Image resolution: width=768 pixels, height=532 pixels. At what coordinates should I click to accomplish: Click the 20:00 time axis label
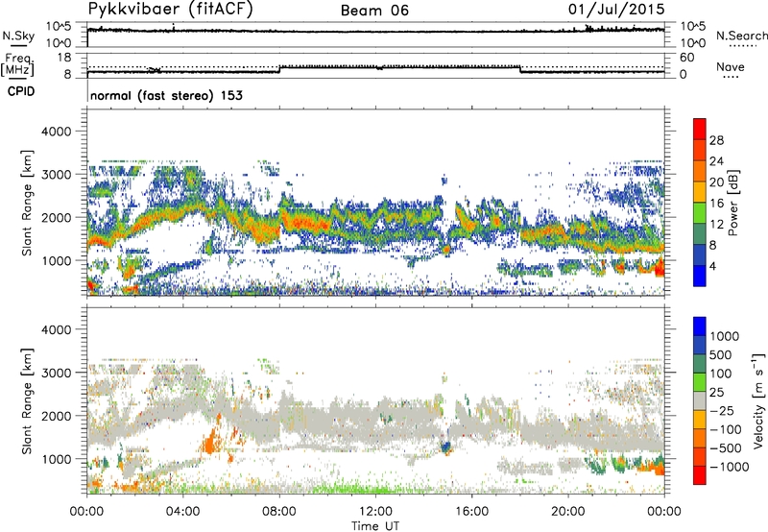click(568, 512)
